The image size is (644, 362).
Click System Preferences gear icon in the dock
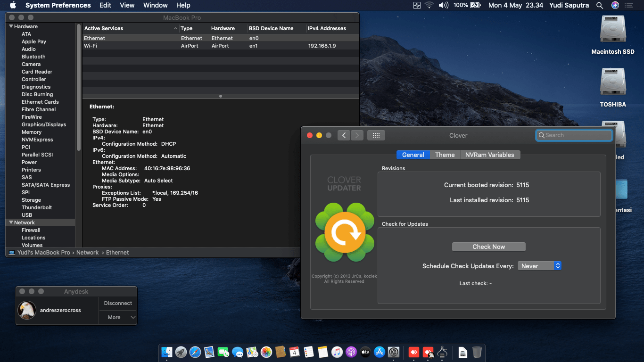point(394,352)
